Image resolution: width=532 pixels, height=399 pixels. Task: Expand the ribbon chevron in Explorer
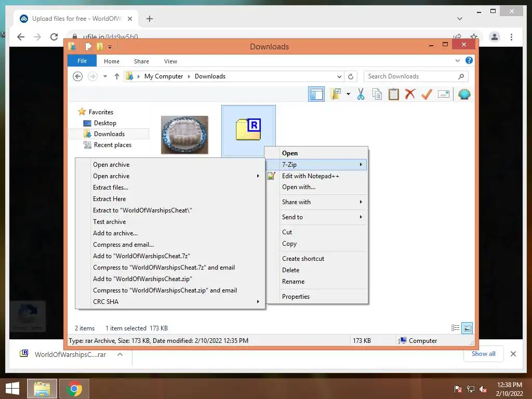click(457, 61)
